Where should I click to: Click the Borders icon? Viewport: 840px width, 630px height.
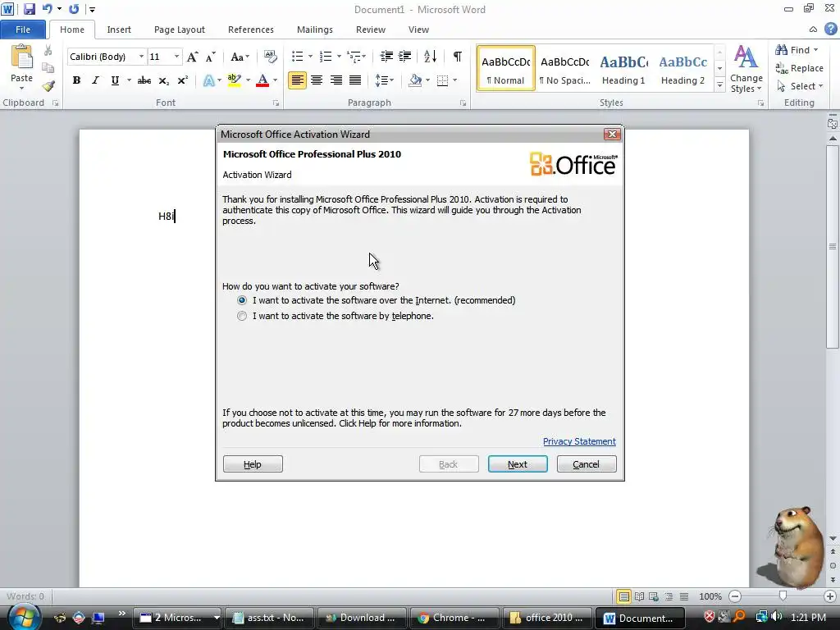tap(442, 80)
